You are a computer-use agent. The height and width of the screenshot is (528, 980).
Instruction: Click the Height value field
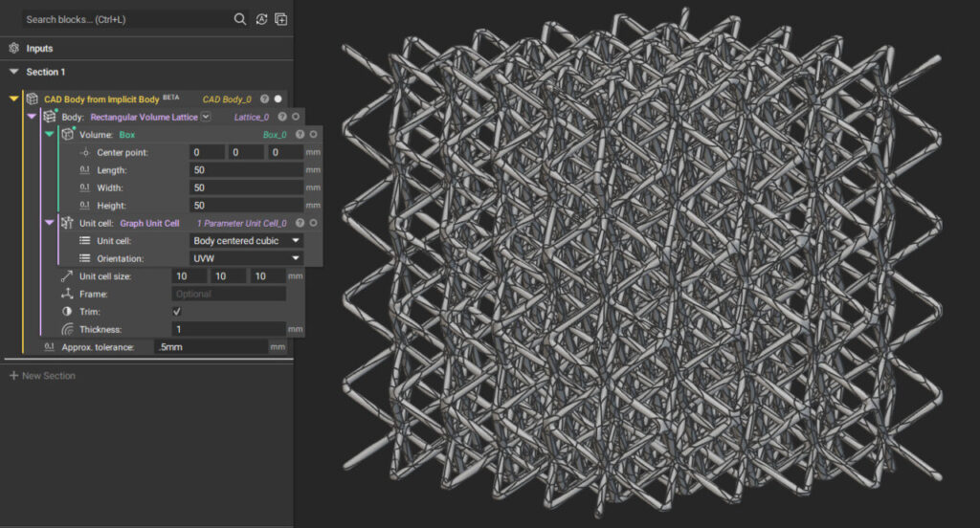pos(246,205)
